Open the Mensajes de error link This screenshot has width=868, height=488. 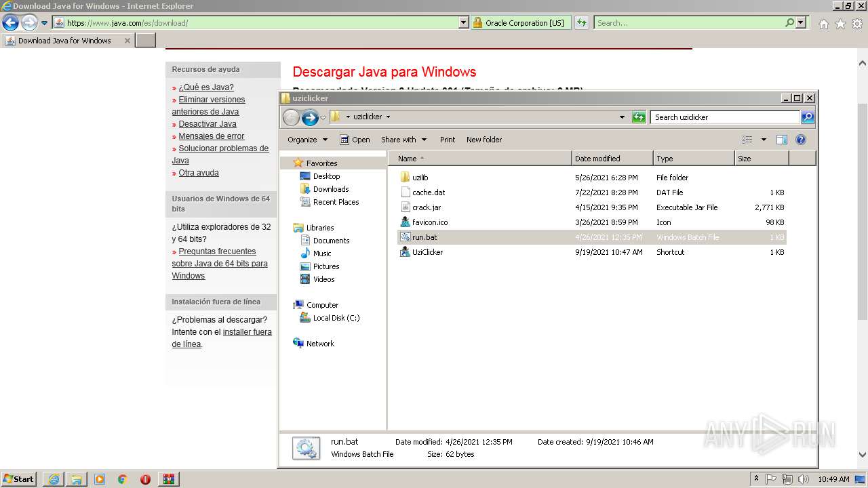pyautogui.click(x=212, y=136)
